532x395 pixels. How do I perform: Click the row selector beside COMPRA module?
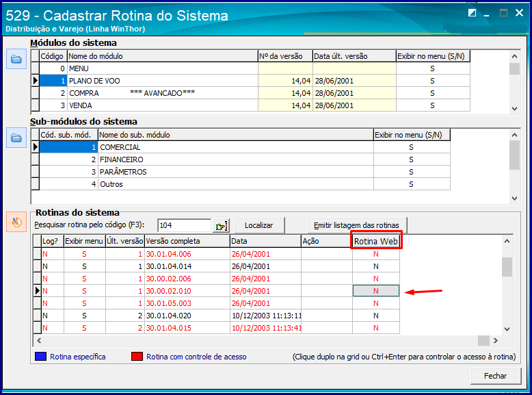36,93
